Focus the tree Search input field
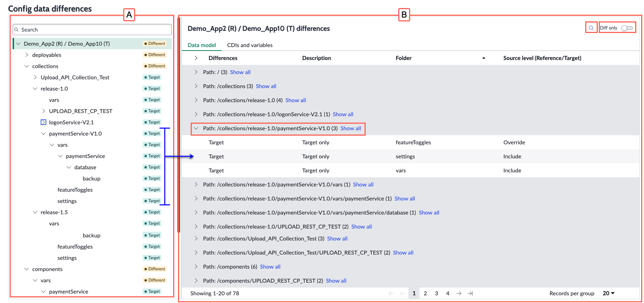The image size is (644, 303). coord(92,30)
